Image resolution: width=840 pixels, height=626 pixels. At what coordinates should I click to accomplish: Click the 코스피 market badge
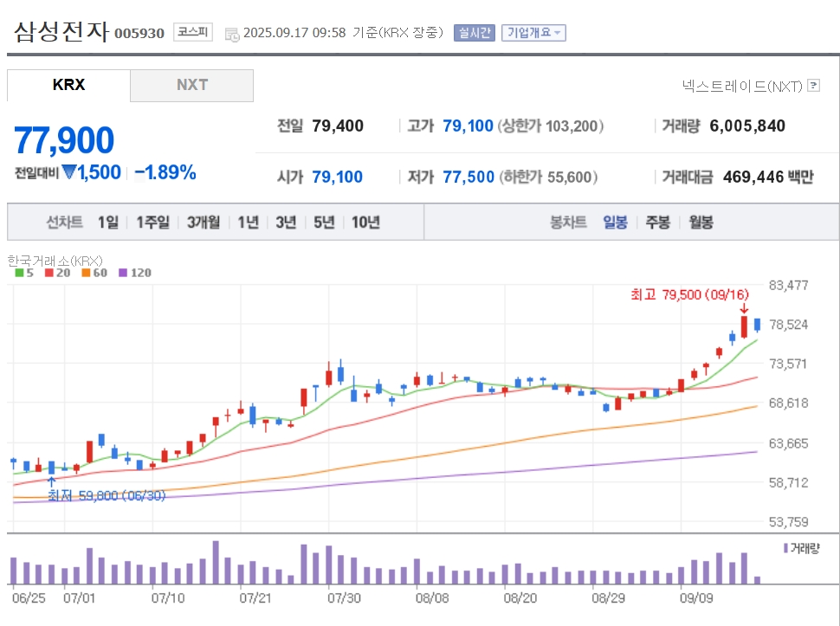coord(193,32)
